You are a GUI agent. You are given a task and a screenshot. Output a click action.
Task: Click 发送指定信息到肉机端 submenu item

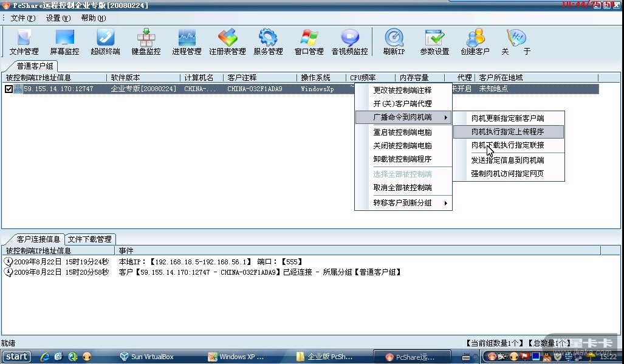(x=509, y=160)
